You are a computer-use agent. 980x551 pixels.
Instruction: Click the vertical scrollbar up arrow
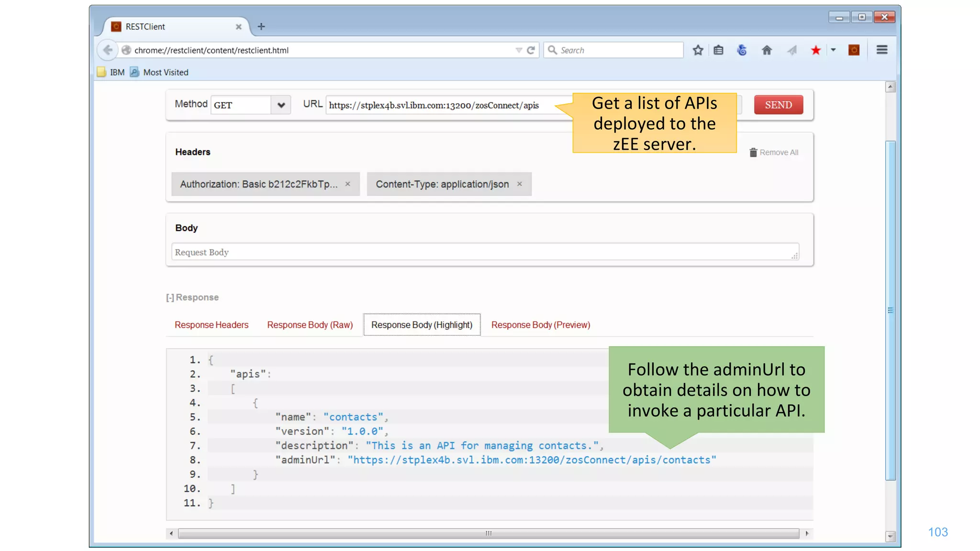(x=890, y=87)
